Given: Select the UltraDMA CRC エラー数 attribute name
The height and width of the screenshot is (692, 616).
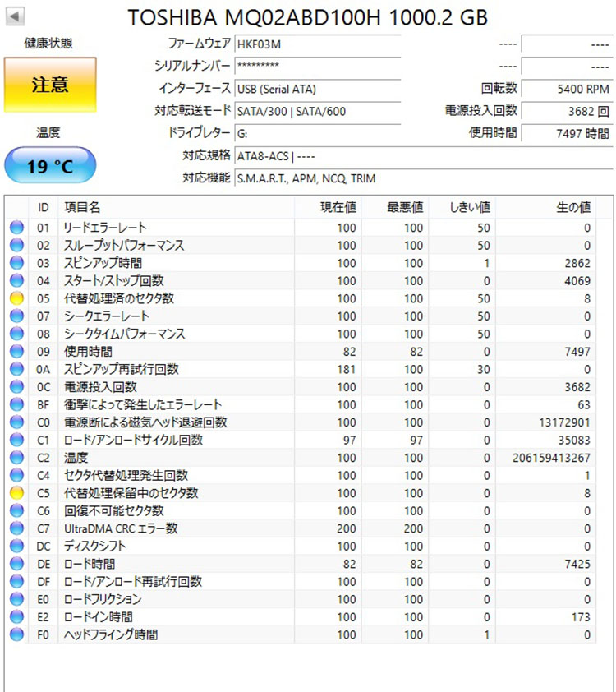Looking at the screenshot, I should coord(121,528).
